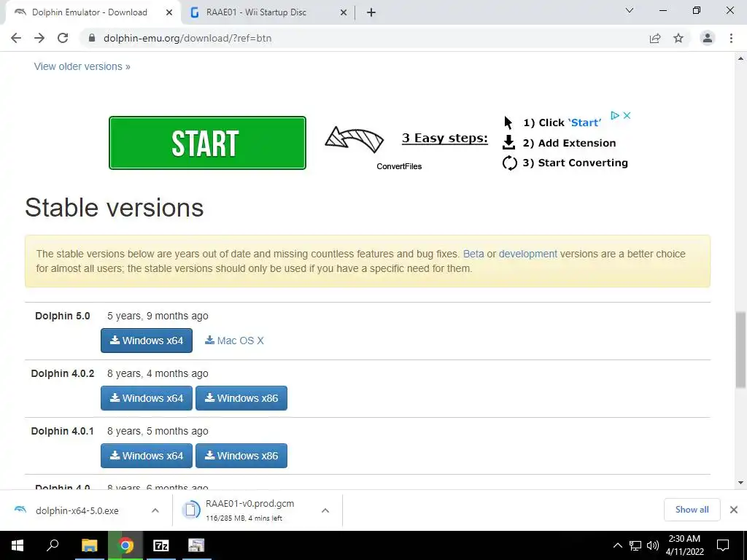Close the downloads bar
Screen dimensions: 747x560
[x=734, y=510]
